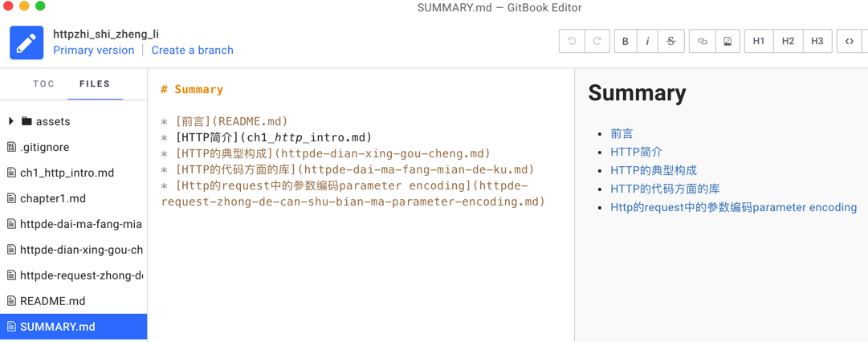Select the FILES tab
This screenshot has height=342, width=868.
point(95,83)
